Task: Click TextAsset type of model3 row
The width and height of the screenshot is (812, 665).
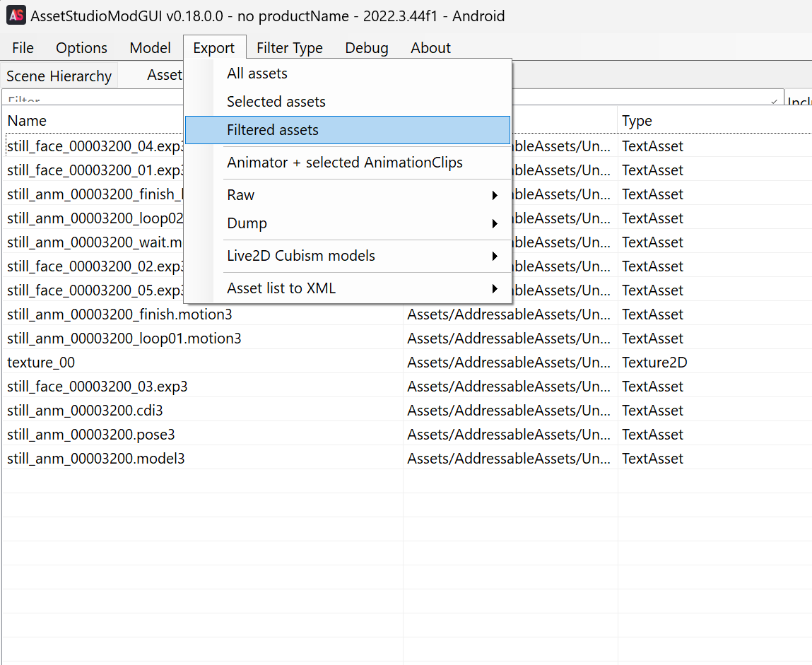Action: coord(652,459)
